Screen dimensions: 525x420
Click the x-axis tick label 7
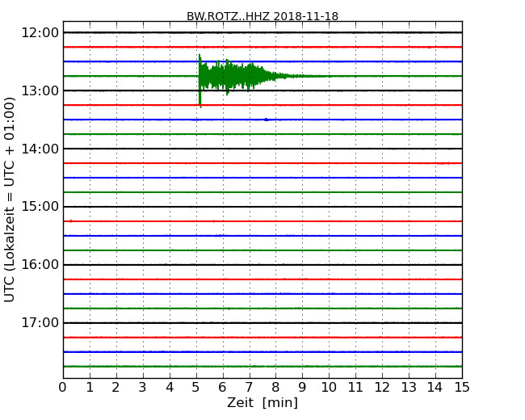(x=249, y=388)
